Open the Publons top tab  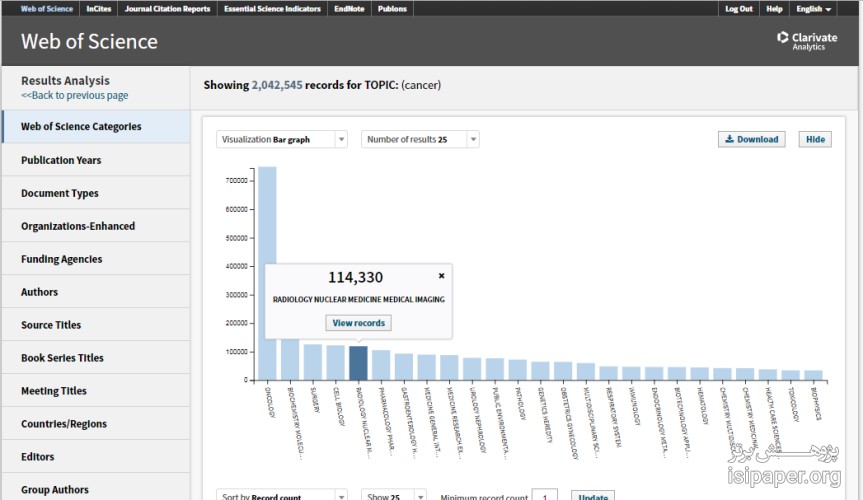pyautogui.click(x=392, y=9)
